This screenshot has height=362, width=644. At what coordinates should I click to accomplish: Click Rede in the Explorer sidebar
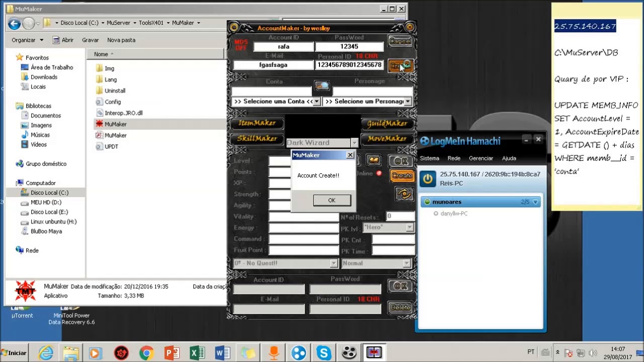click(x=32, y=250)
